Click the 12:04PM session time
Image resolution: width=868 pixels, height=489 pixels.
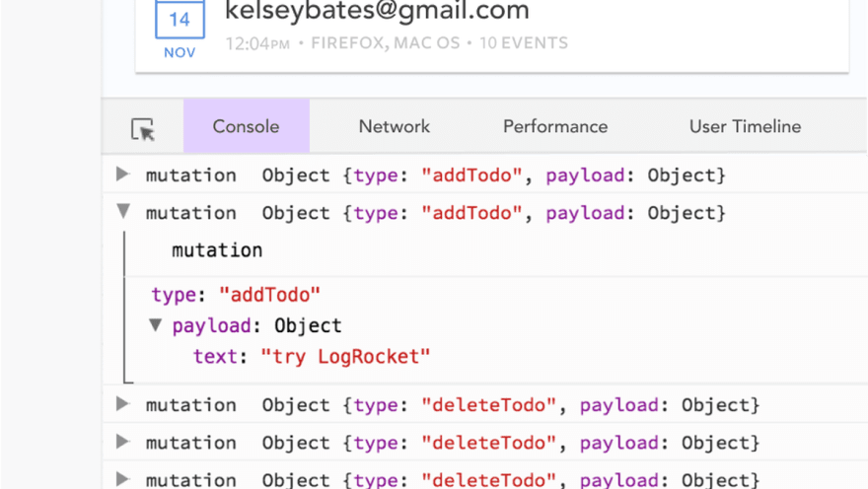pos(257,43)
